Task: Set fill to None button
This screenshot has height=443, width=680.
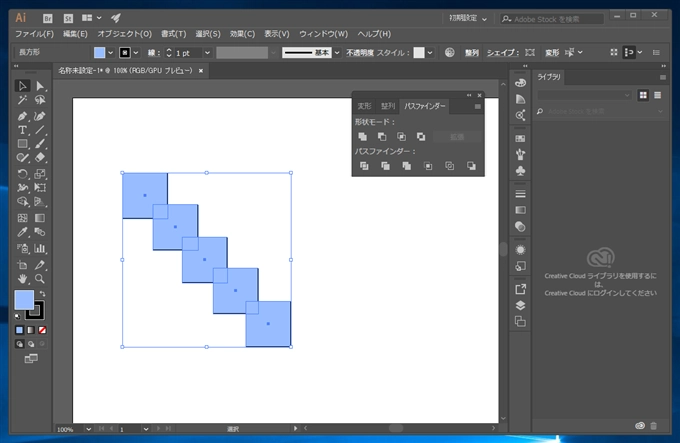Action: [x=42, y=330]
